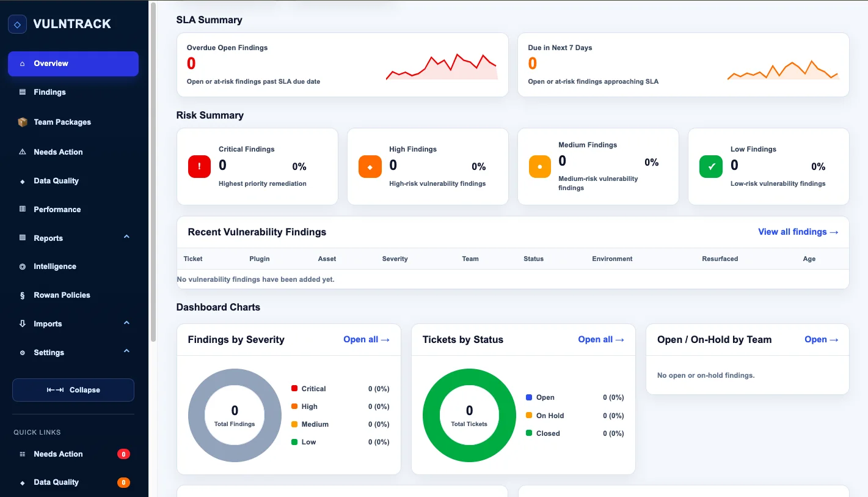Click the green Low legend swatch
Screen dimensions: 868x497
click(294, 441)
